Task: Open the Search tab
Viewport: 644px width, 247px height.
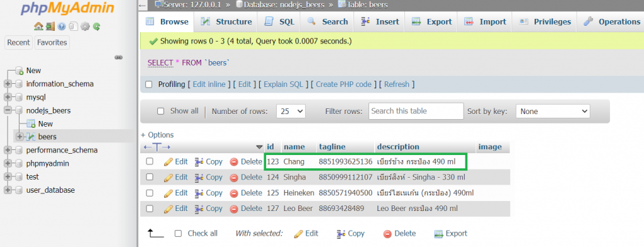Action: (327, 22)
